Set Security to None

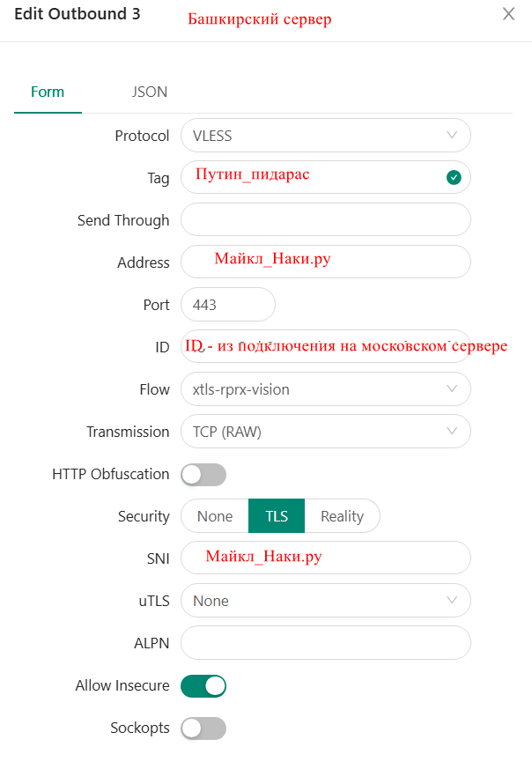[x=215, y=516]
